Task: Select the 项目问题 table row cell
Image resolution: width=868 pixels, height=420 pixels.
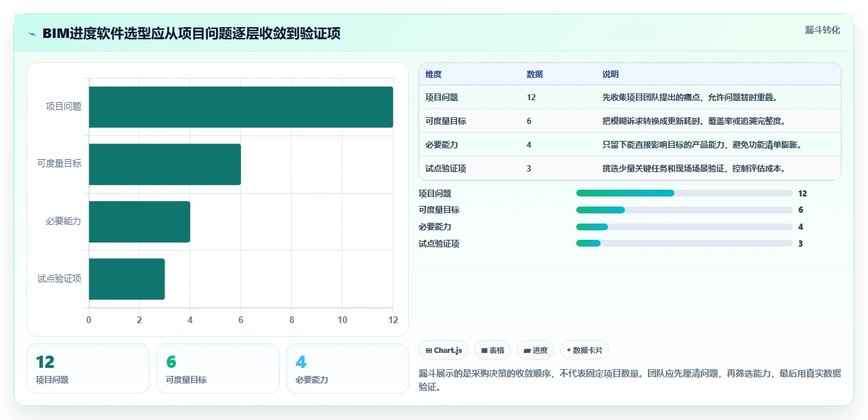Action: point(441,98)
